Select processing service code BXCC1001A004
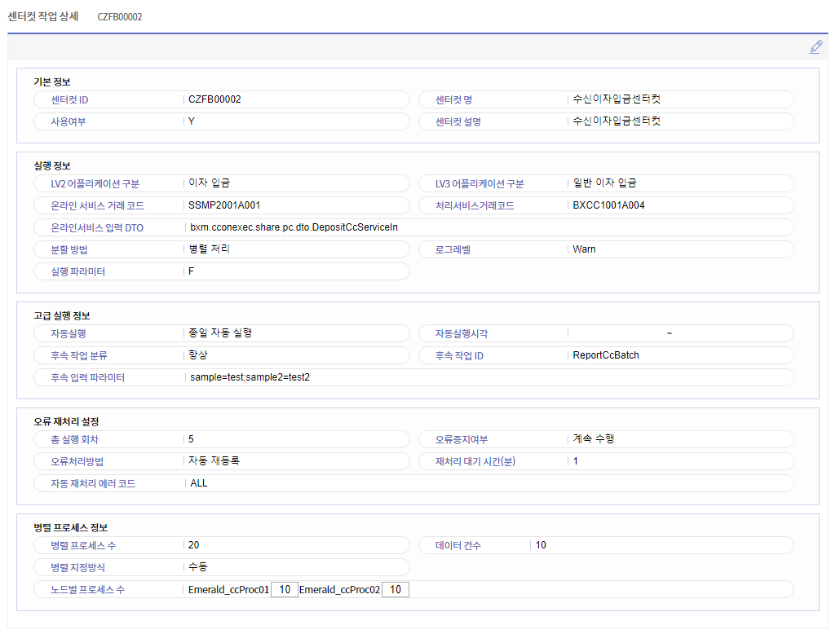The image size is (840, 634). [608, 205]
